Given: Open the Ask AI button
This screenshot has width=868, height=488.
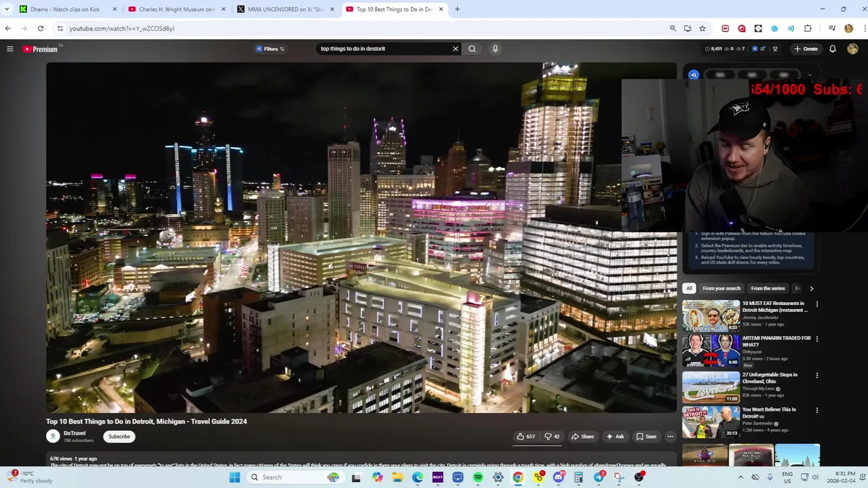Looking at the screenshot, I should pos(615,436).
